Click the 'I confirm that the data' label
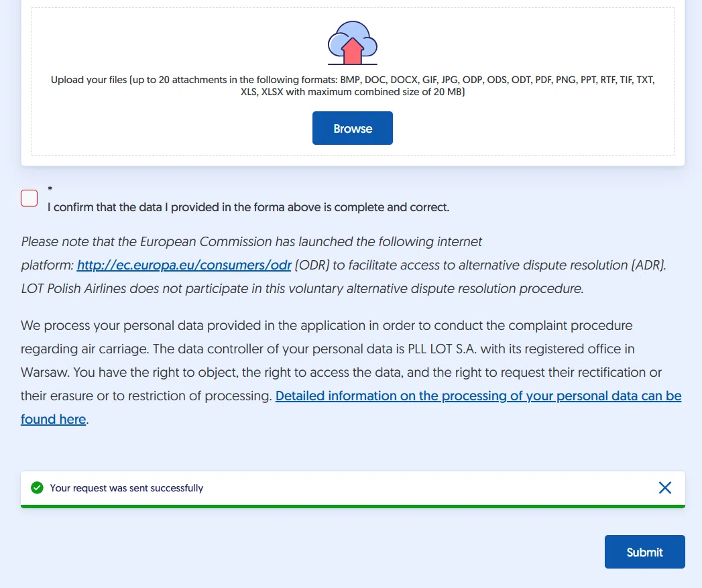 [x=249, y=207]
